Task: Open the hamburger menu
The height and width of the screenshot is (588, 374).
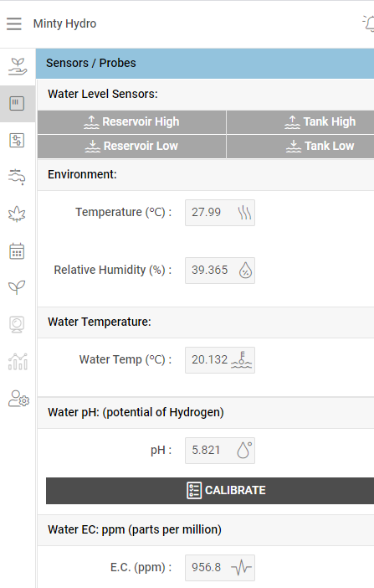Action: [14, 23]
